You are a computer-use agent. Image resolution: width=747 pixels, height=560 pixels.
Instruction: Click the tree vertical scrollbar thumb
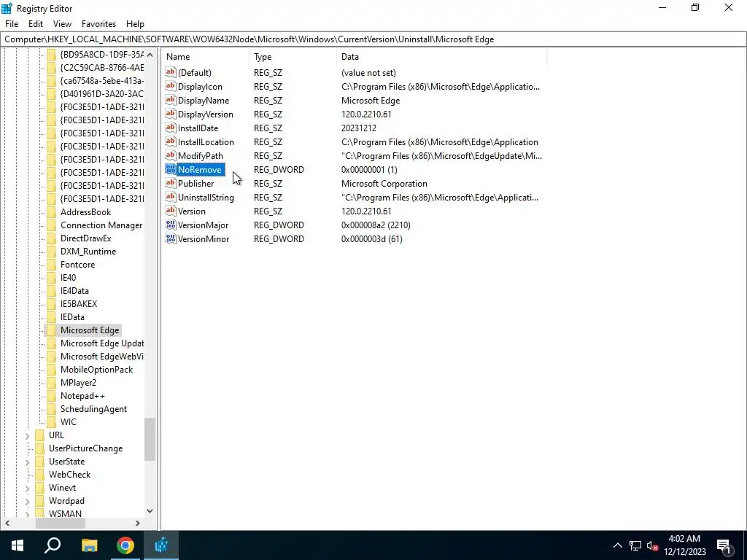150,439
